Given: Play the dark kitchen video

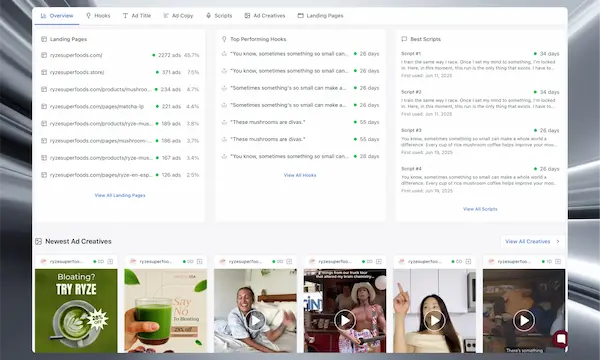Looking at the screenshot, I should 524,320.
